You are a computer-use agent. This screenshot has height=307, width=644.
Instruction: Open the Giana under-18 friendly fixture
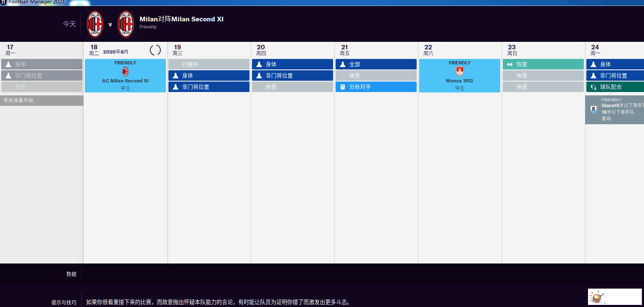[x=614, y=110]
